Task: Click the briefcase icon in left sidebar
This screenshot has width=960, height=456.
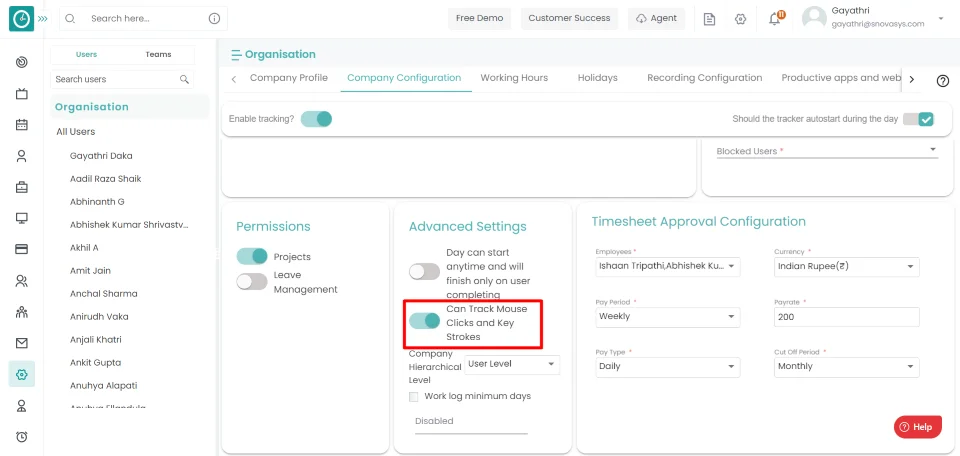Action: (21, 187)
